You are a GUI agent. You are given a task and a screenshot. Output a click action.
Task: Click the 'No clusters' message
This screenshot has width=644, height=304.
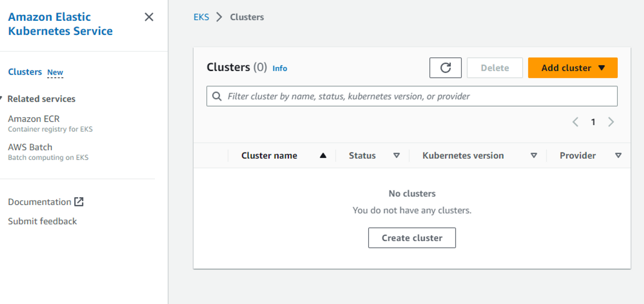pyautogui.click(x=412, y=194)
